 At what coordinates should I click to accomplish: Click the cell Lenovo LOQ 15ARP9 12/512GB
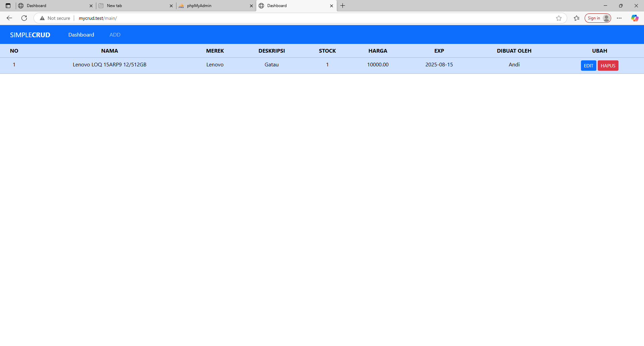coord(110,65)
